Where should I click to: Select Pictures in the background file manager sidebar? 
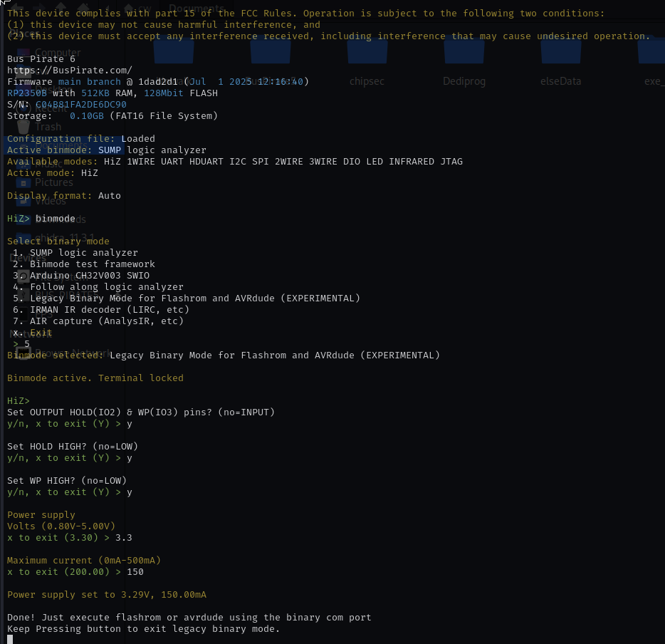click(x=53, y=182)
